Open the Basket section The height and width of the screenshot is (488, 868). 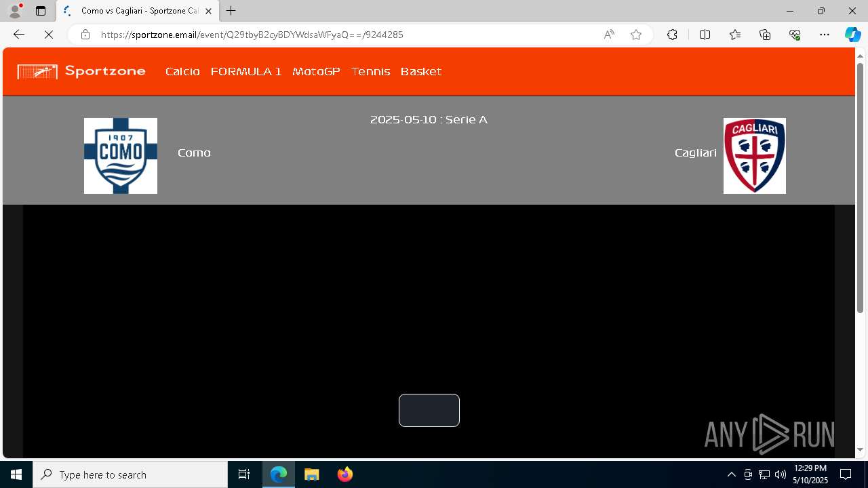421,71
